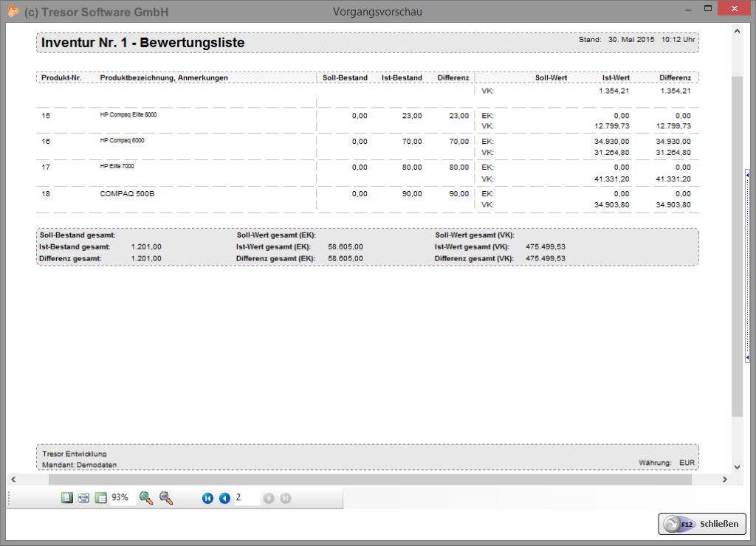Click the vertical scrollbar thumb

click(737, 243)
